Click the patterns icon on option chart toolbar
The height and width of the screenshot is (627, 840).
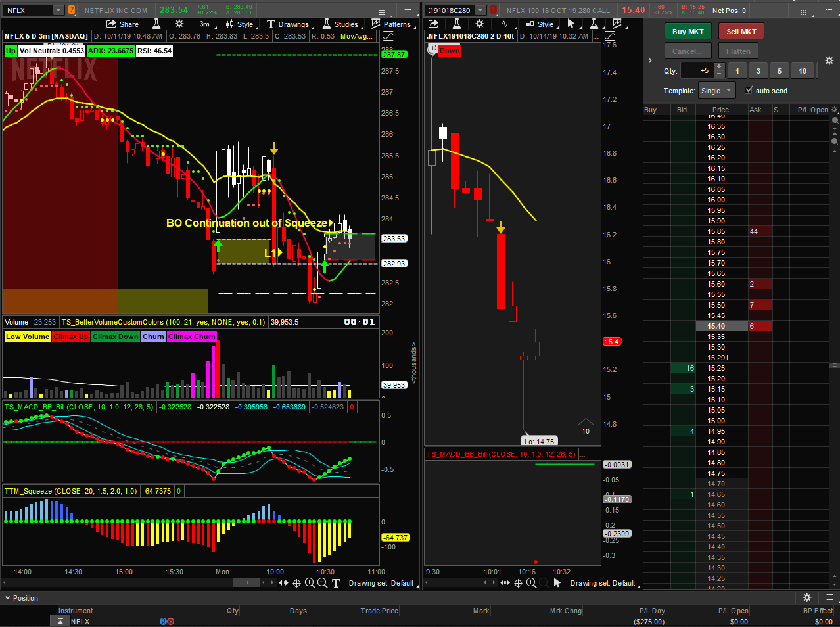click(617, 24)
